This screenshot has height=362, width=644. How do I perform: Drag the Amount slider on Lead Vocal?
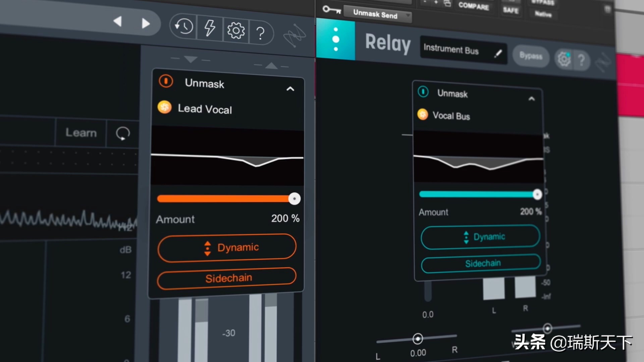click(x=293, y=198)
